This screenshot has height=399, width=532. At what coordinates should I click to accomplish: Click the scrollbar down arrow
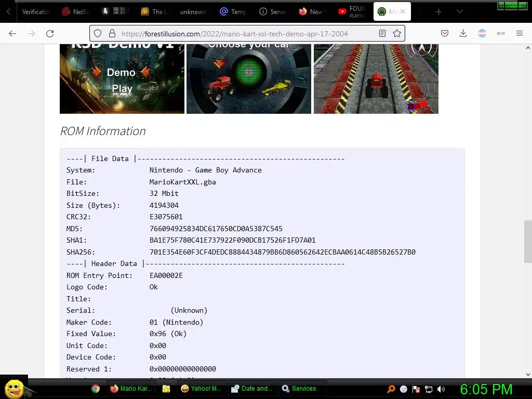(x=528, y=374)
